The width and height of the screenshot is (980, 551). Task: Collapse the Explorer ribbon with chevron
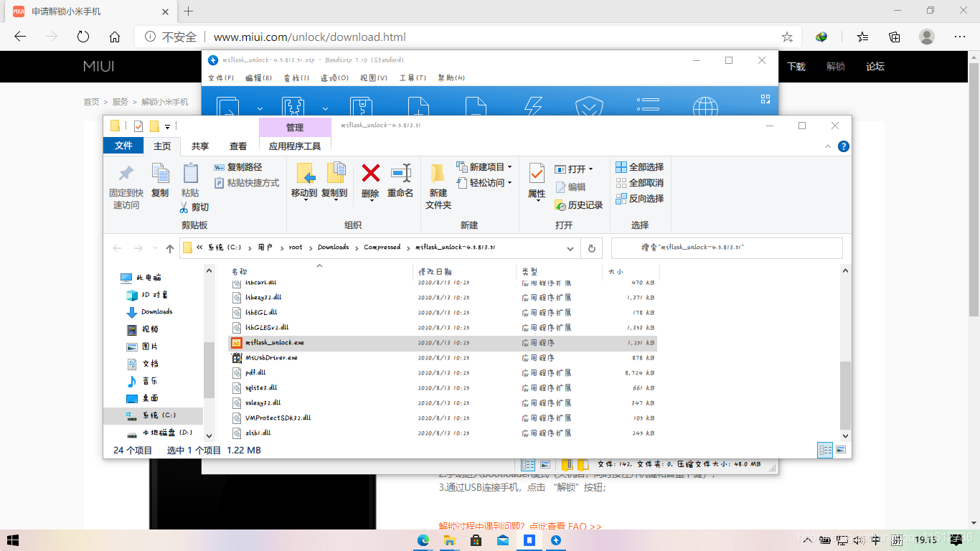click(x=828, y=146)
